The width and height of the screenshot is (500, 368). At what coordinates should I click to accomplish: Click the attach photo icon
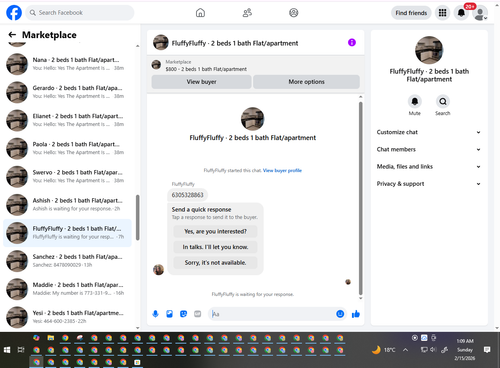pos(169,314)
